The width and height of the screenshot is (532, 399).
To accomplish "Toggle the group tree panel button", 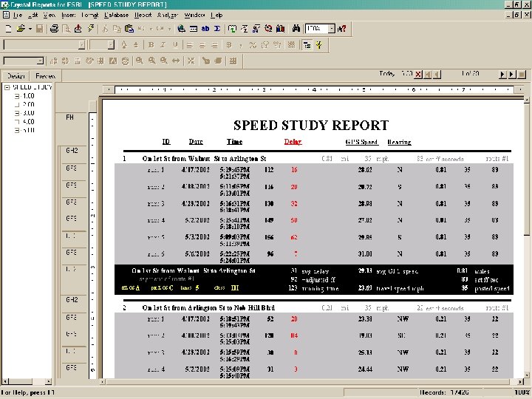I will (x=307, y=45).
